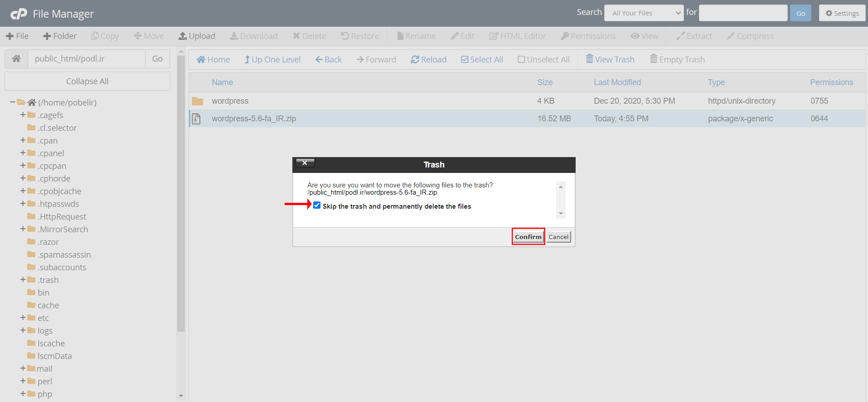The image size is (868, 402).
Task: Focus the search text field
Action: click(x=743, y=13)
